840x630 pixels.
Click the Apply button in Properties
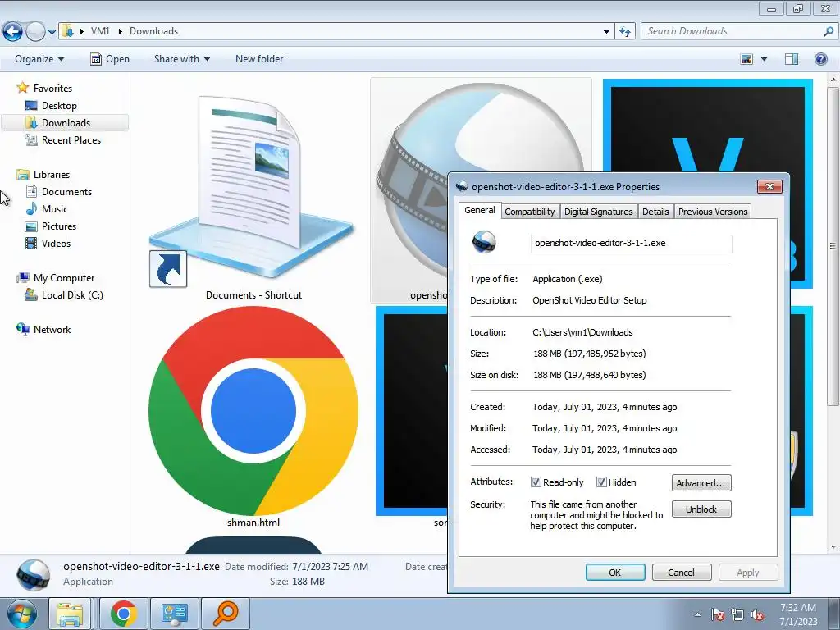point(748,572)
